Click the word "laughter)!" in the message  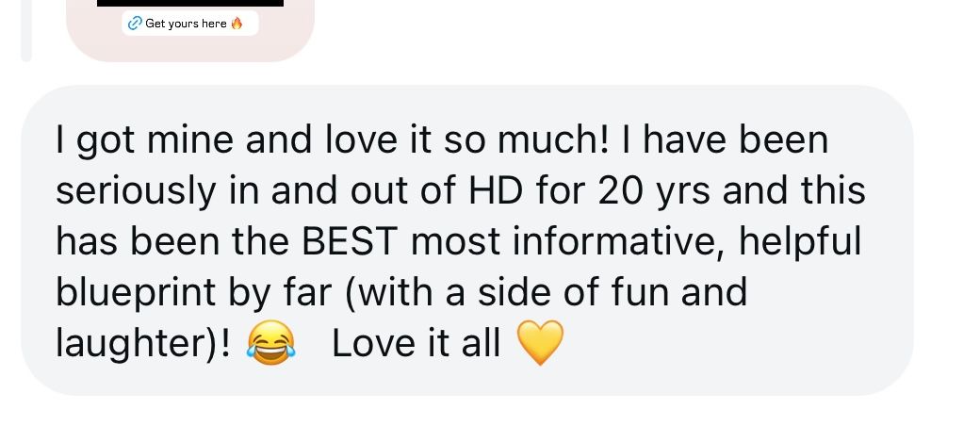tap(143, 345)
